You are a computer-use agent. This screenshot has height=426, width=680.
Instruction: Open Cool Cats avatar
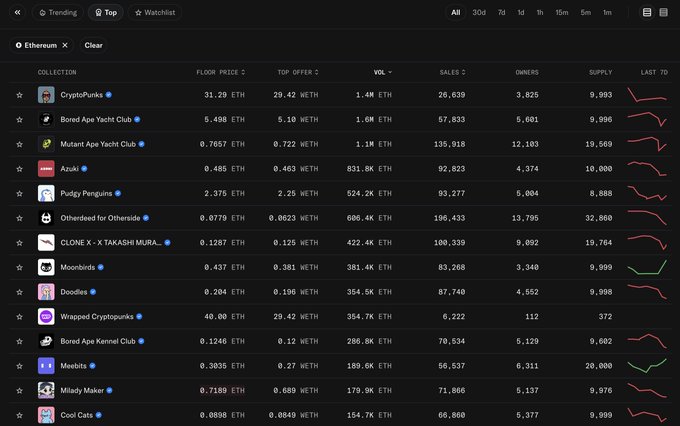point(46,415)
